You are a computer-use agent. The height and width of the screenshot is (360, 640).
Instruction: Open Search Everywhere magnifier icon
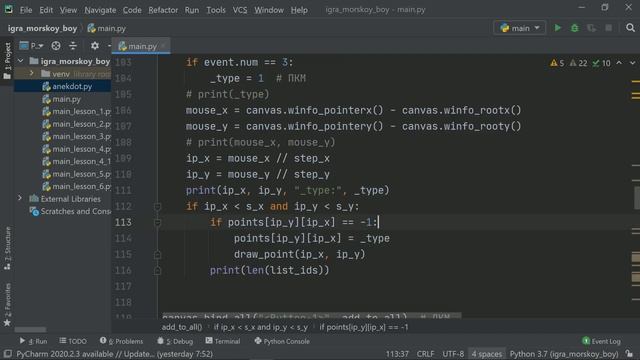pyautogui.click(x=630, y=28)
